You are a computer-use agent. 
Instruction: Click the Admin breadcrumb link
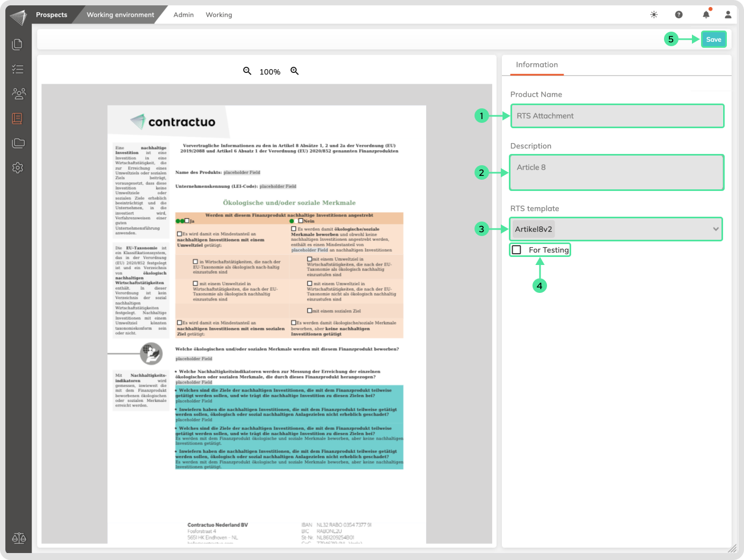[183, 15]
